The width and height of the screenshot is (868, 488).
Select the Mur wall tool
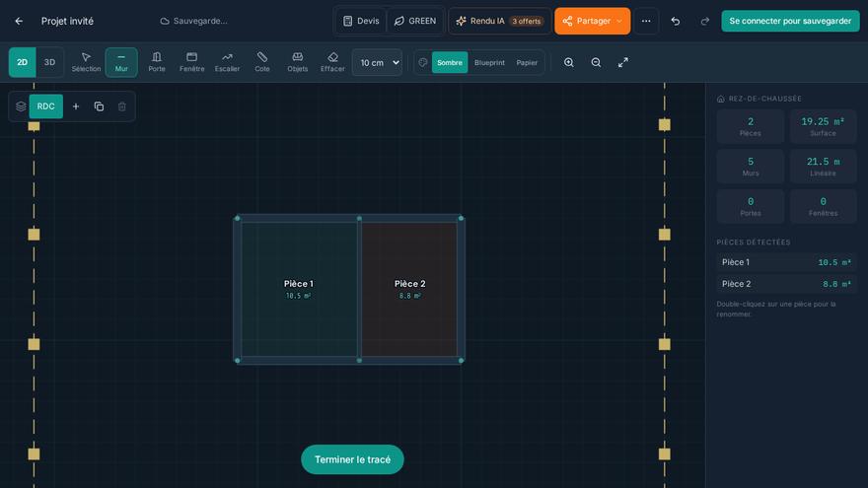pyautogui.click(x=121, y=62)
